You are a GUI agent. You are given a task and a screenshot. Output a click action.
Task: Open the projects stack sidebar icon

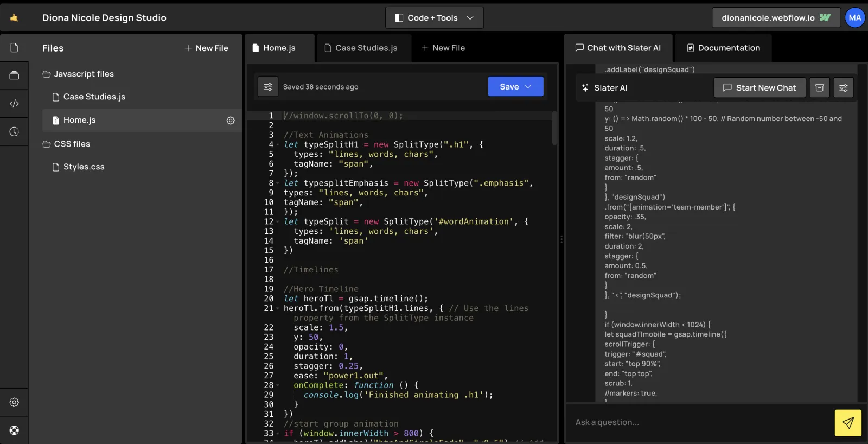14,75
